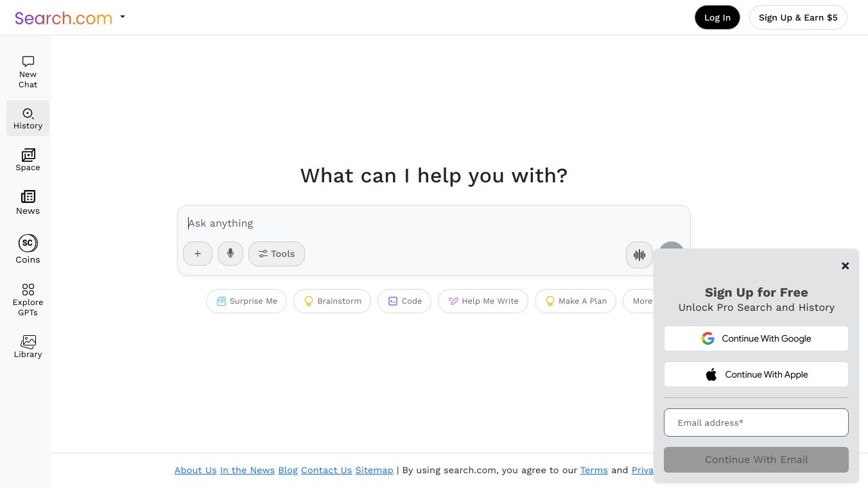This screenshot has height=488, width=868.
Task: Continue With Apple sign-up
Action: click(x=756, y=374)
